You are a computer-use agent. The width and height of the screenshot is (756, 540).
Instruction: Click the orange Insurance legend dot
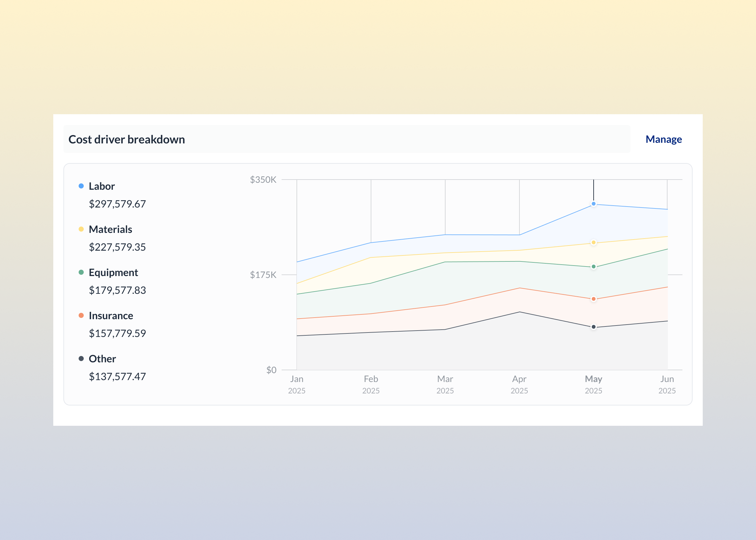pos(81,315)
